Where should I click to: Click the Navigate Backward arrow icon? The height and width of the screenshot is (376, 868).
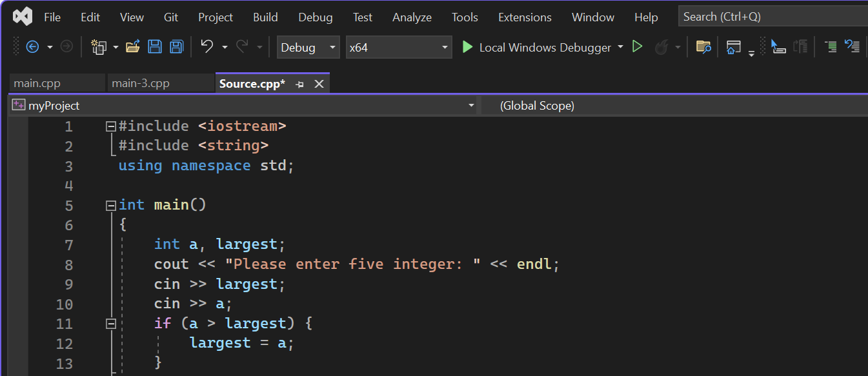[32, 46]
